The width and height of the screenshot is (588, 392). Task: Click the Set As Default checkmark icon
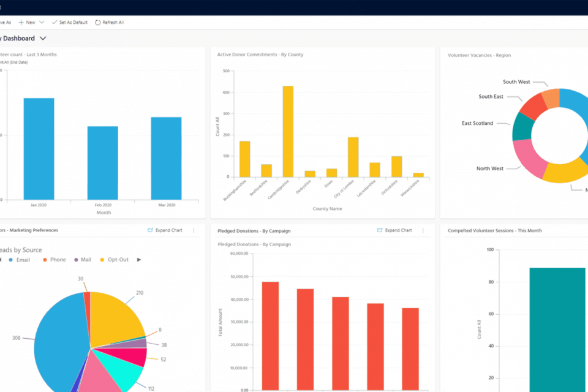(x=55, y=22)
